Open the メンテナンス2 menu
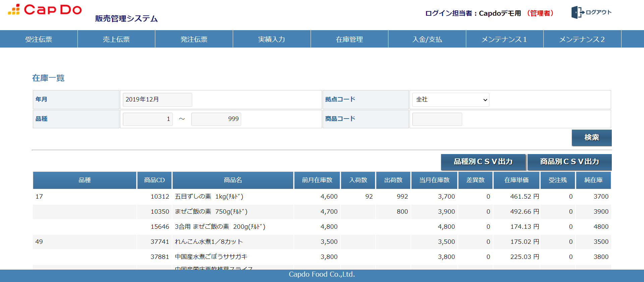Viewport: 644px width, 282px height. (582, 39)
